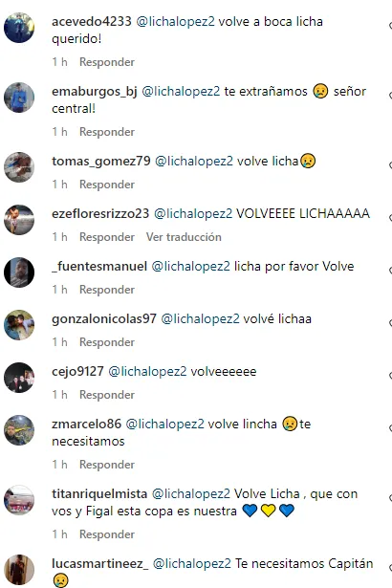392x588 pixels.
Task: Like zmarcelo86's comment with heart icon
Action: click(x=390, y=428)
